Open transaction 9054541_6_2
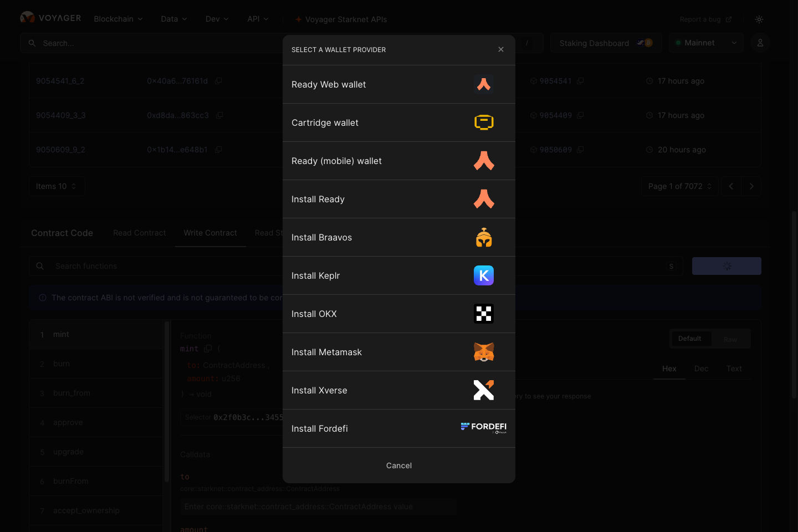Image resolution: width=798 pixels, height=532 pixels. [60, 81]
